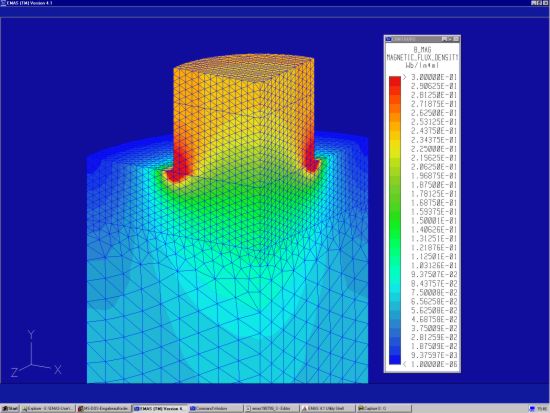Click the MAGNETIC_FLUX_DENSITY legend label
Viewport: 550px width, 413px height.
(422, 58)
